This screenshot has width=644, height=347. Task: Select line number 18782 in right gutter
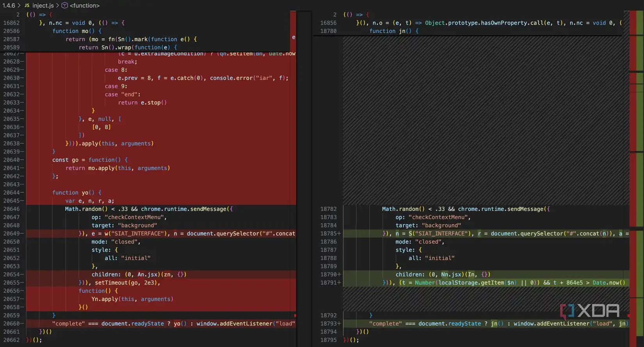(x=328, y=209)
